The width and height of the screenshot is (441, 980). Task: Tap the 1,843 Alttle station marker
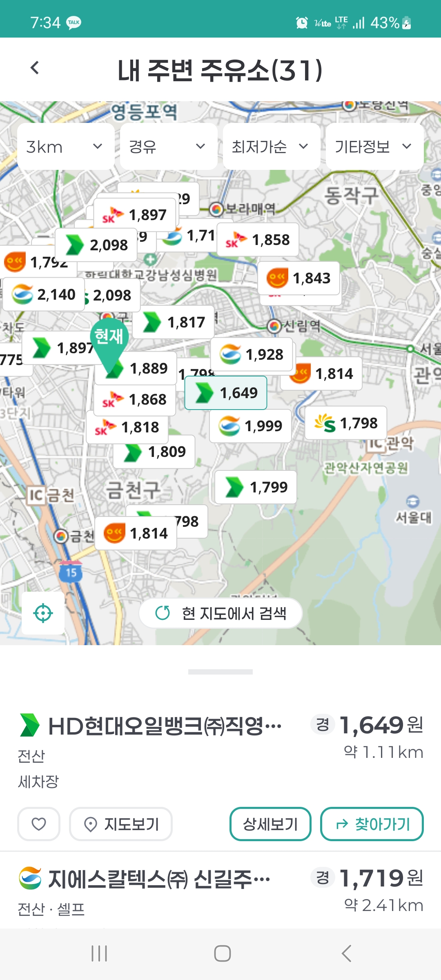(x=298, y=278)
